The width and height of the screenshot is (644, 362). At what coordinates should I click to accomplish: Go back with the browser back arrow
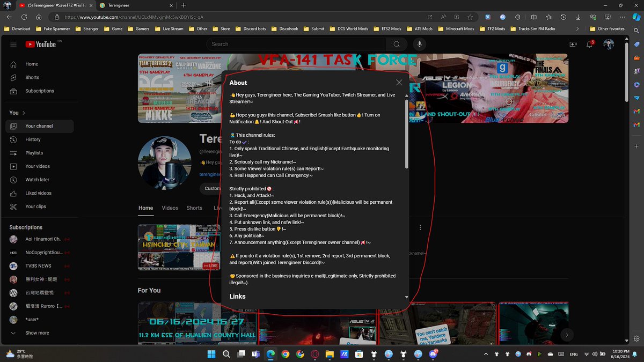click(9, 17)
